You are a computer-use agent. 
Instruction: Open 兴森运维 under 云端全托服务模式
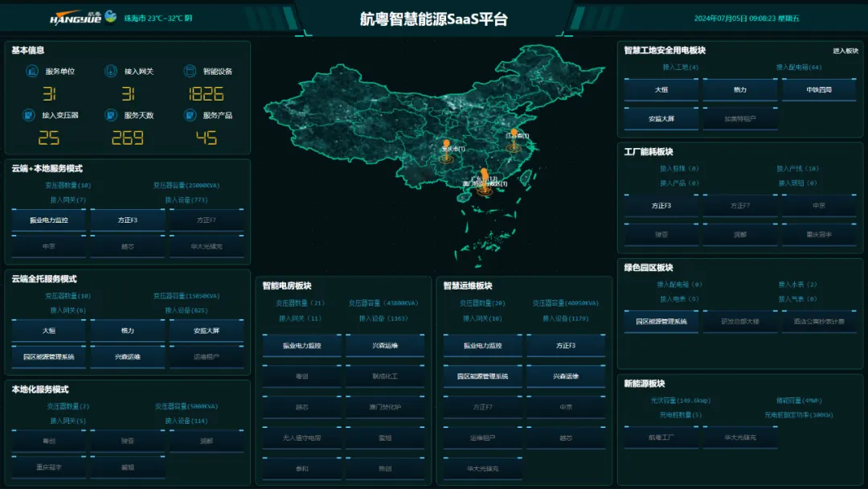pyautogui.click(x=128, y=356)
